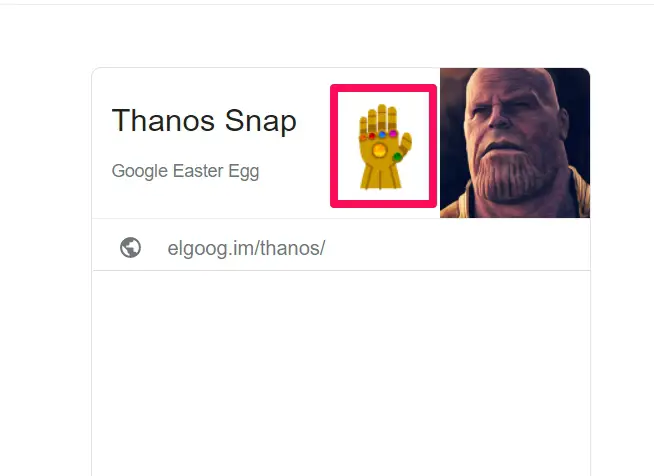654x476 pixels.
Task: Click Thanos's chin in the photo
Action: (x=507, y=190)
